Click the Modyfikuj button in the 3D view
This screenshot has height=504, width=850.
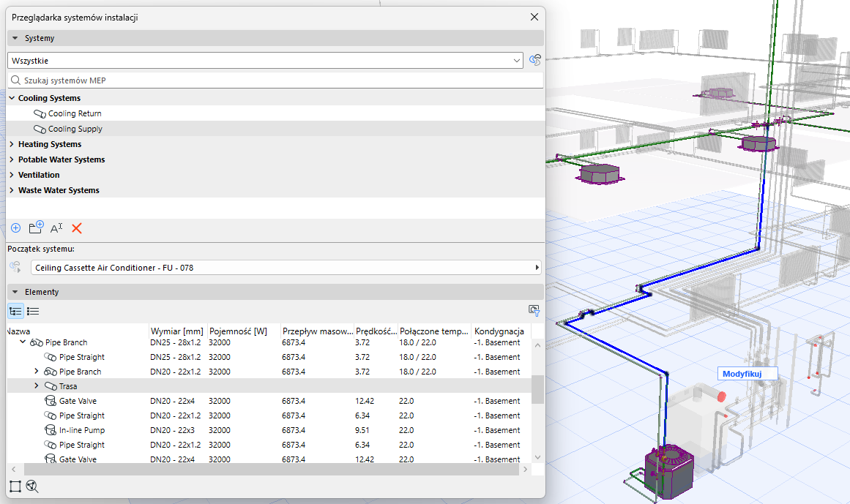pos(748,374)
